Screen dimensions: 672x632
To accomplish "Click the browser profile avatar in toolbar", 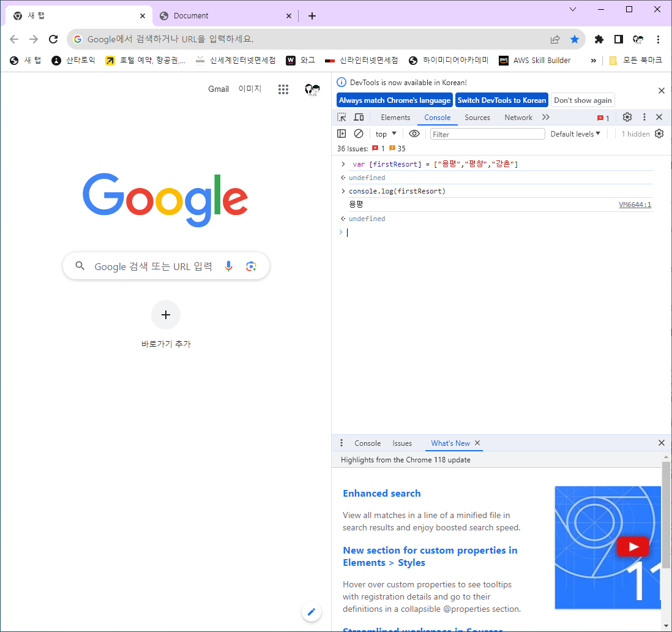I will click(x=638, y=39).
